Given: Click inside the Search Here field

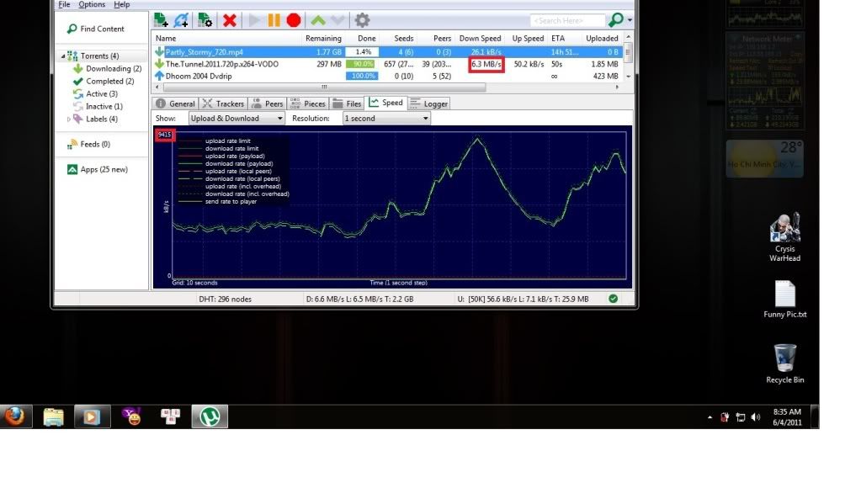Looking at the screenshot, I should [x=566, y=20].
